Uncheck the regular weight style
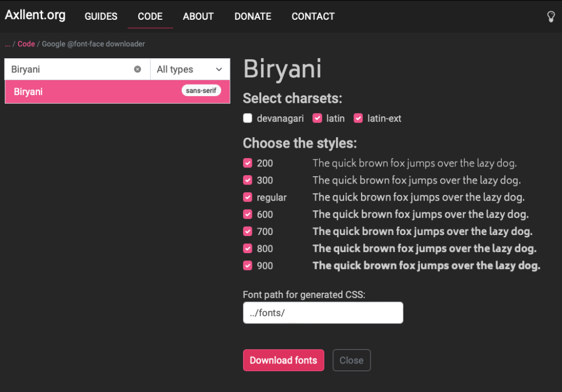The width and height of the screenshot is (562, 392). [248, 197]
